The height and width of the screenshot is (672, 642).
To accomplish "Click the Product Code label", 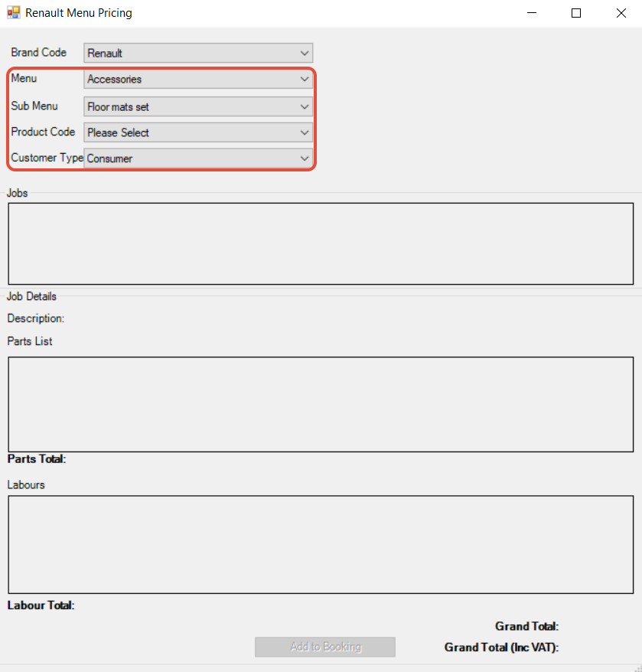I will 43,132.
